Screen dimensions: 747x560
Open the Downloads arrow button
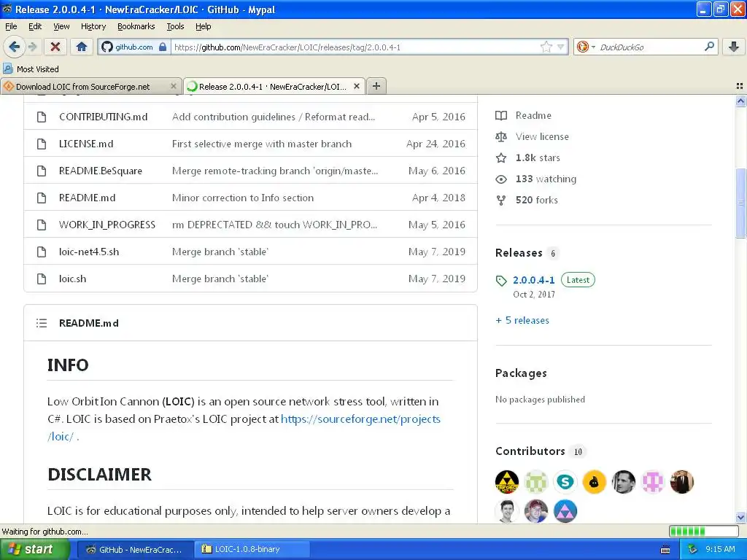tap(734, 47)
